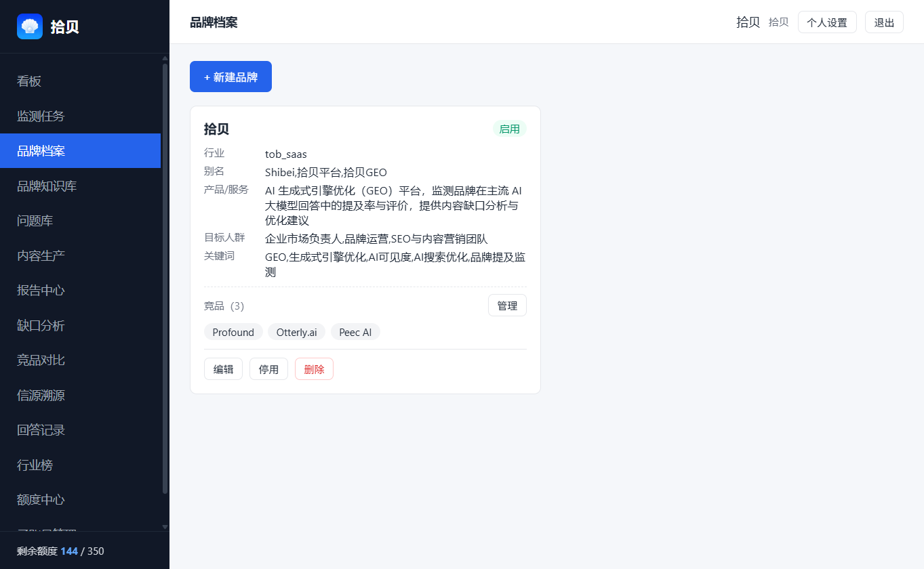The image size is (924, 569).
Task: Click the tob_saas industry value
Action: click(x=286, y=154)
